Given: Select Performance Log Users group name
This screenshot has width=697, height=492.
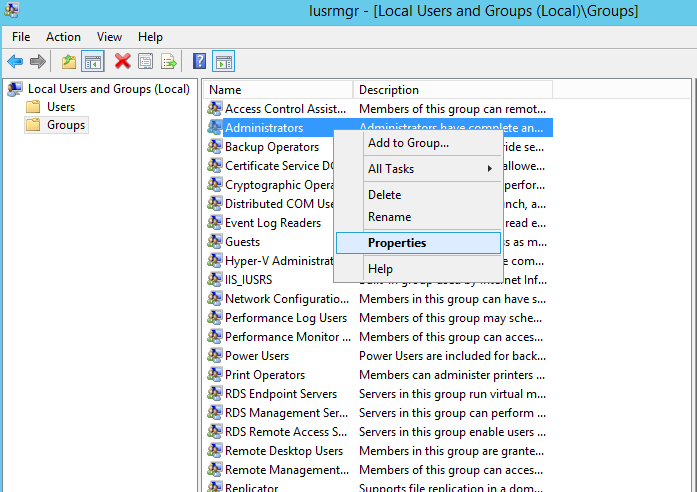Looking at the screenshot, I should (x=286, y=318).
